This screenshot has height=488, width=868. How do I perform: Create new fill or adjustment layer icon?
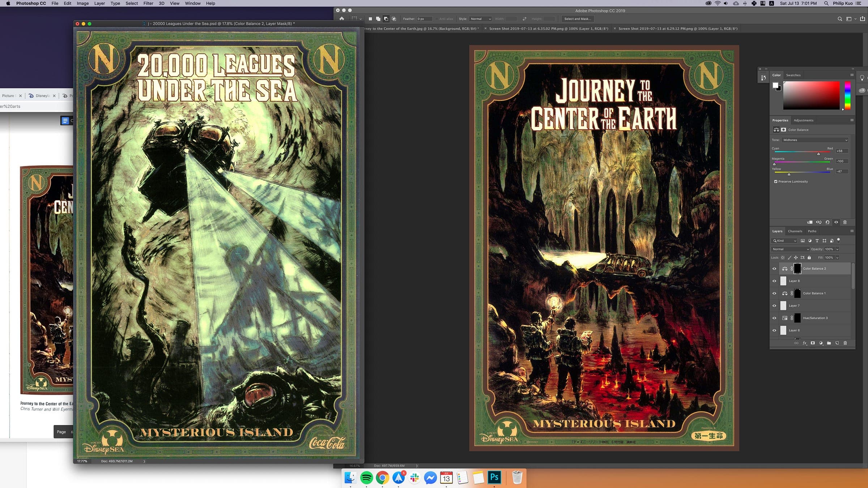[821, 343]
